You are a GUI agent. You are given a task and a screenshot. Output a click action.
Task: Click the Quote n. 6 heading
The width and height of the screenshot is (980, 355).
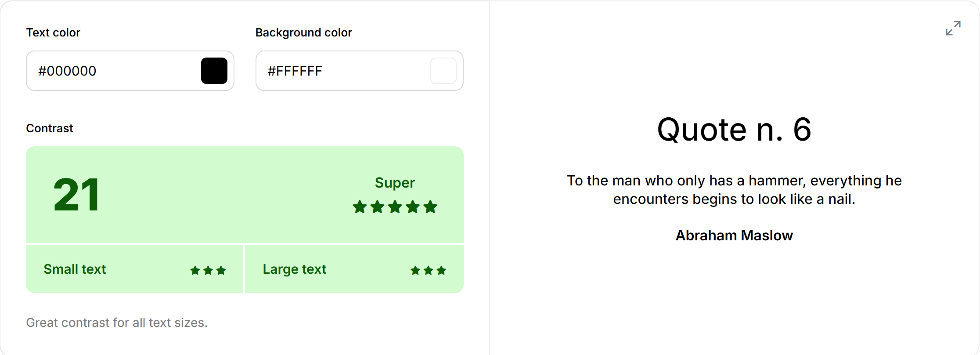coord(734,130)
